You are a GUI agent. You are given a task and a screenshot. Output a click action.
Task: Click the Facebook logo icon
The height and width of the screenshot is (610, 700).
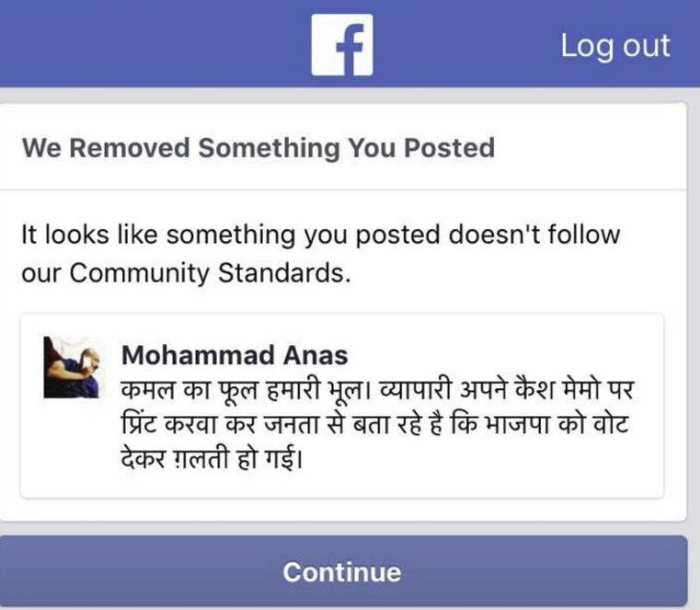coord(342,45)
